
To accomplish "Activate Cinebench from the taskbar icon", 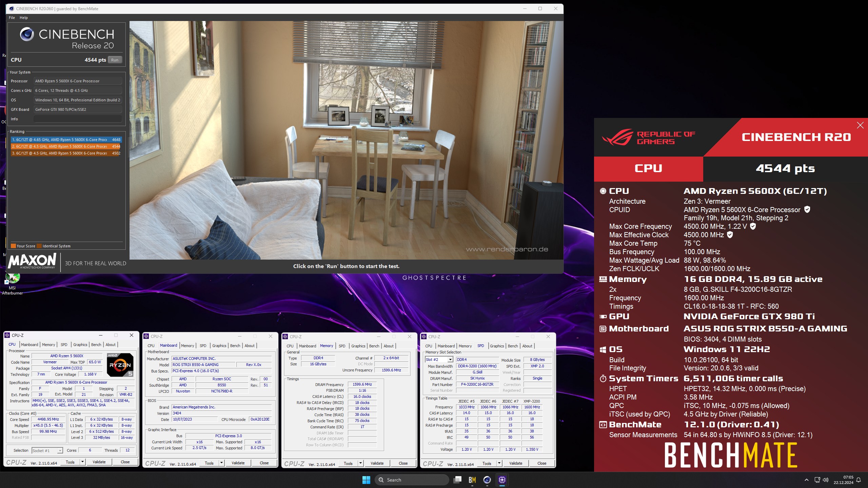I will 487,480.
